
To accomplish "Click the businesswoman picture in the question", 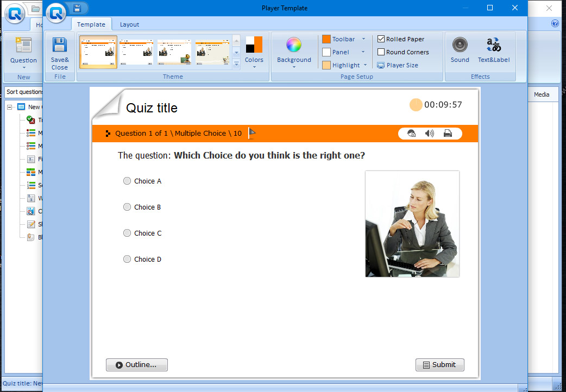I will pos(412,224).
